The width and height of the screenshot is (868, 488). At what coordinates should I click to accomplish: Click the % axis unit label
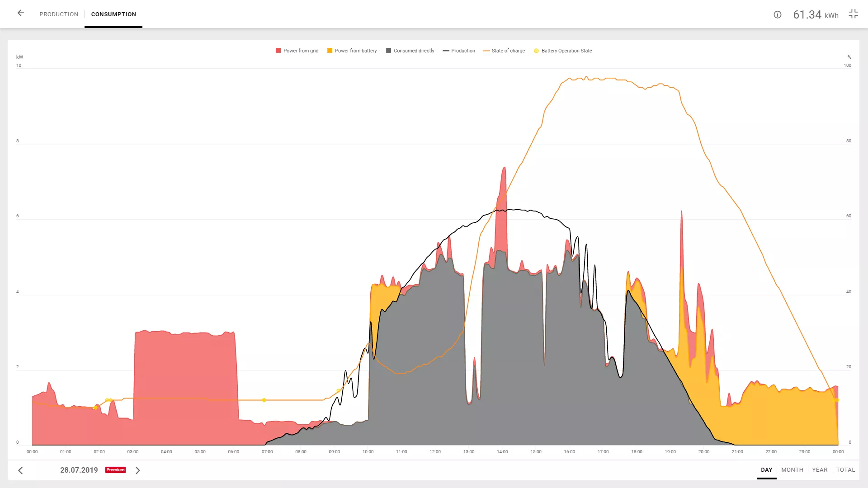849,57
